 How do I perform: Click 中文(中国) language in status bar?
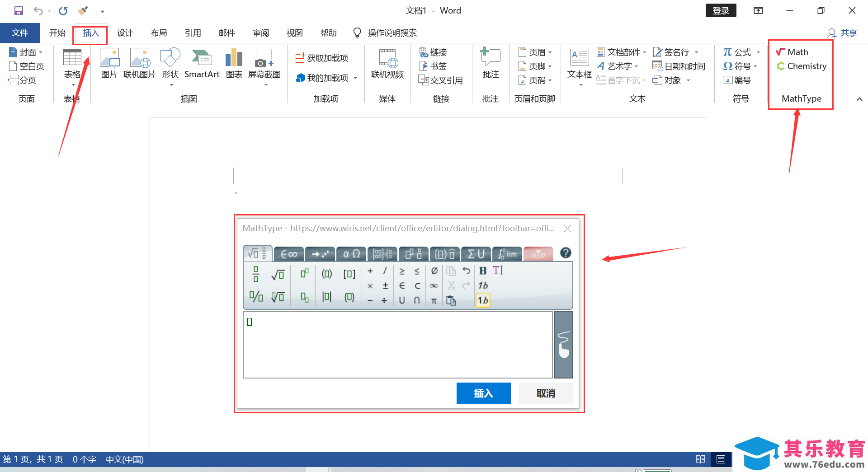point(125,459)
